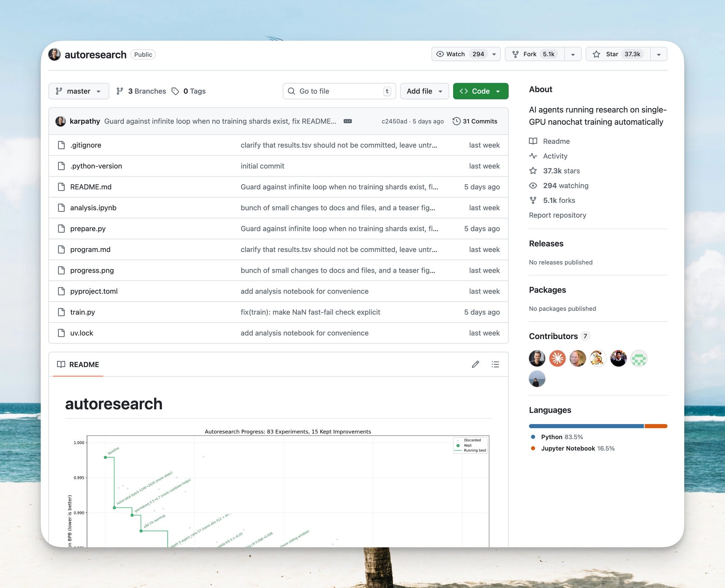Click the Activity pulse icon
The image size is (725, 588).
point(533,156)
